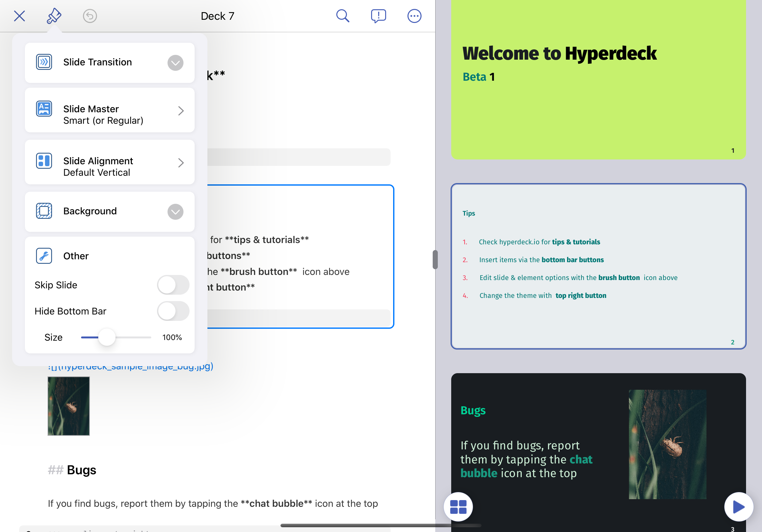Click the Other wrench icon
The width and height of the screenshot is (762, 532).
click(44, 256)
